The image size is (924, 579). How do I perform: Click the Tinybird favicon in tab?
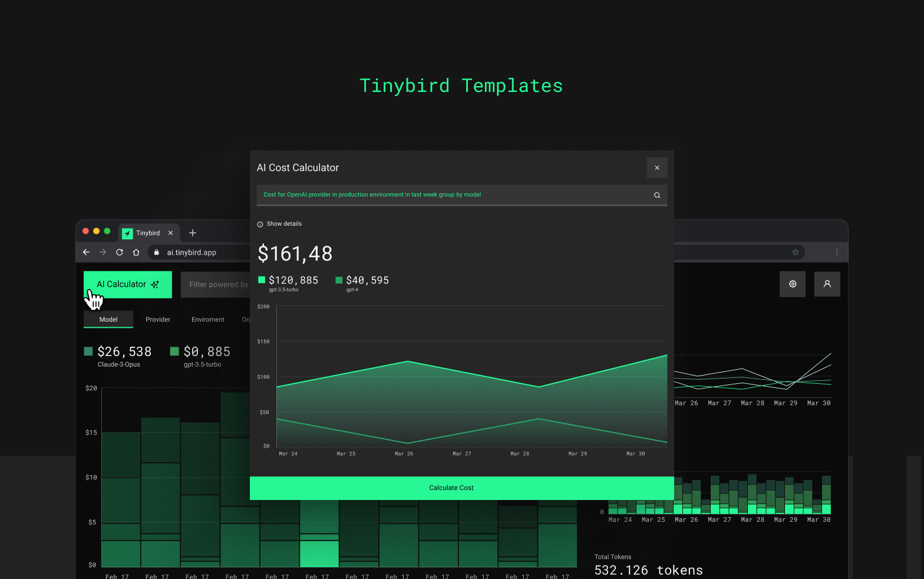(x=127, y=233)
